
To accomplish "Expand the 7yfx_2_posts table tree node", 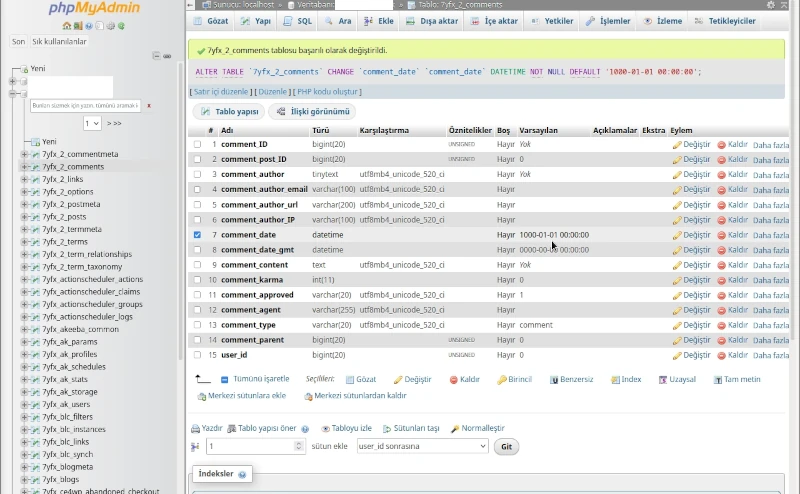I will point(24,217).
